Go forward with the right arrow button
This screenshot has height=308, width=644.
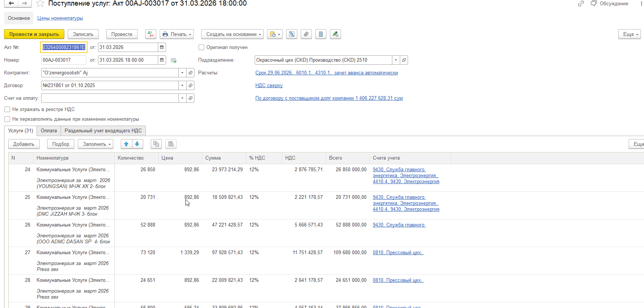tap(25, 3)
